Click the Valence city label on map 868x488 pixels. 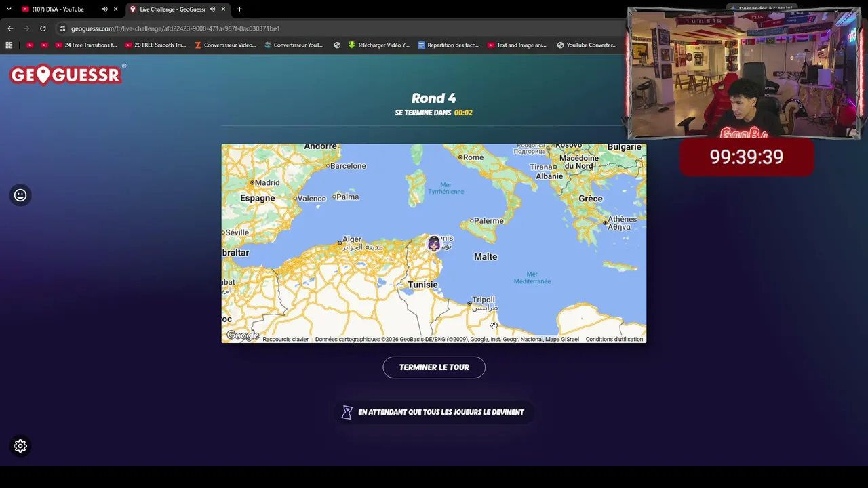(311, 199)
